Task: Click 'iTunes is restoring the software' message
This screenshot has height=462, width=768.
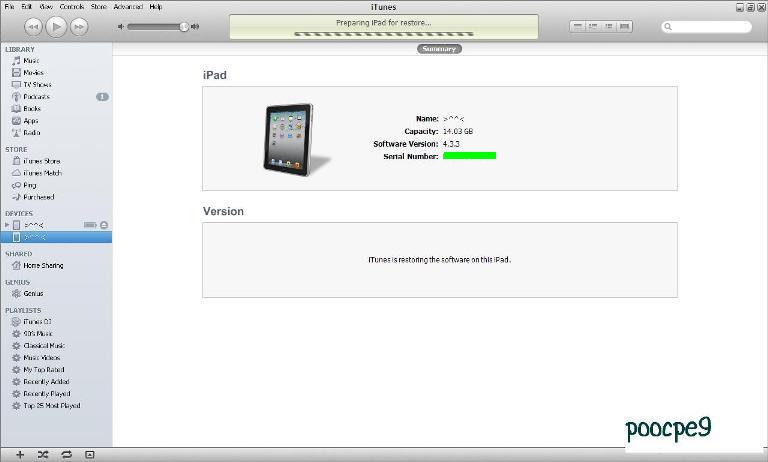Action: (x=439, y=260)
